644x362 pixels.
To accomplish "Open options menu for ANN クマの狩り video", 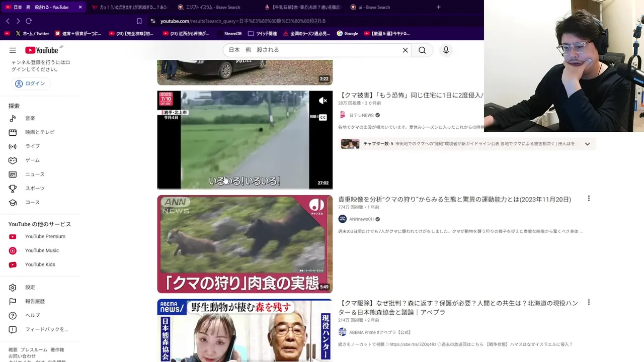I will pos(589,199).
